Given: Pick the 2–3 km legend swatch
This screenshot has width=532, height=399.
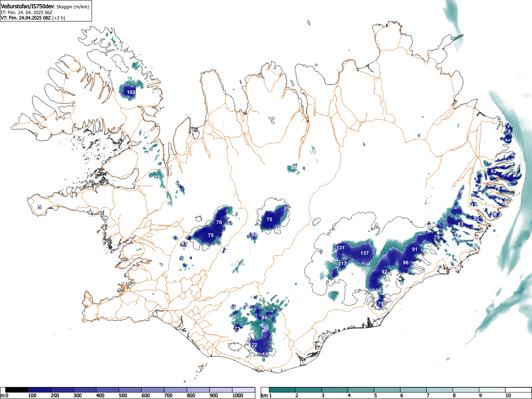Looking at the screenshot, I should (x=309, y=390).
